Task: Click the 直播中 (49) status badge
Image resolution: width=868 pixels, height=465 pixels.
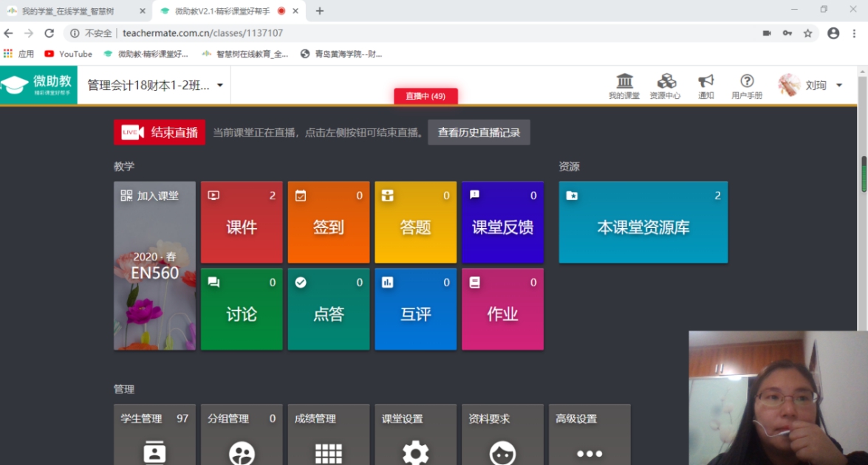Action: (x=426, y=96)
